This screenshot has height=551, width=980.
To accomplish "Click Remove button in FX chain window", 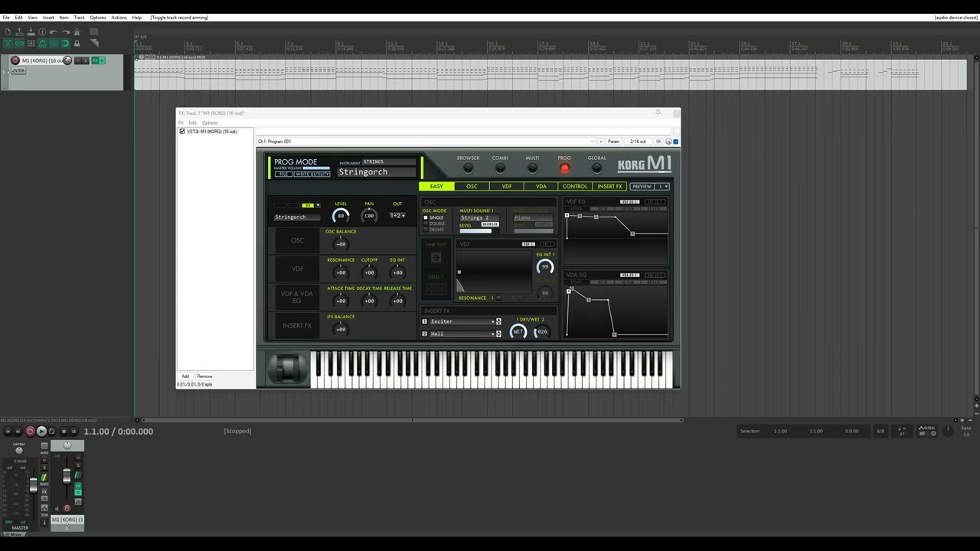I will pyautogui.click(x=204, y=376).
